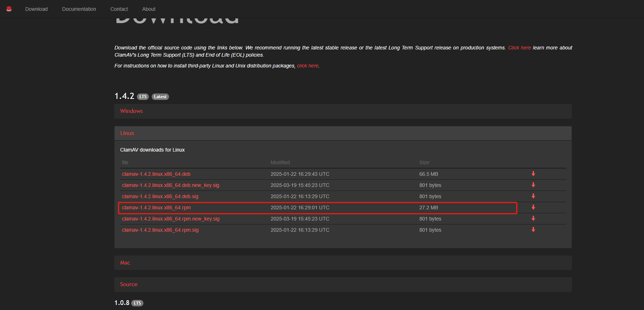Click download arrow for the 66.5 MB deb

point(533,174)
